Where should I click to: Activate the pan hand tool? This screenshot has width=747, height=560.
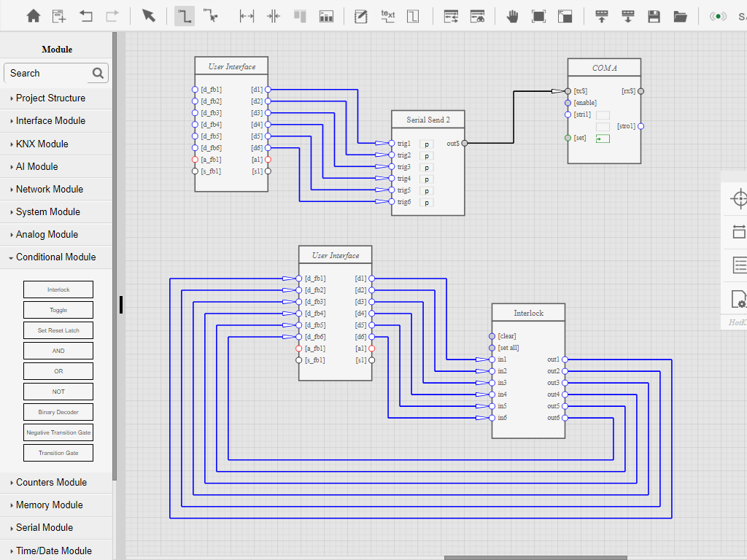pos(513,16)
